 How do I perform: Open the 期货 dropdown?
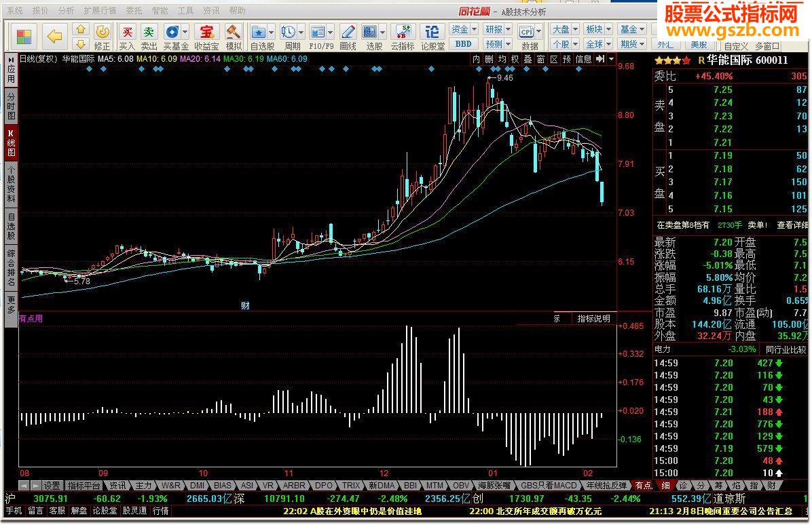tap(632, 44)
